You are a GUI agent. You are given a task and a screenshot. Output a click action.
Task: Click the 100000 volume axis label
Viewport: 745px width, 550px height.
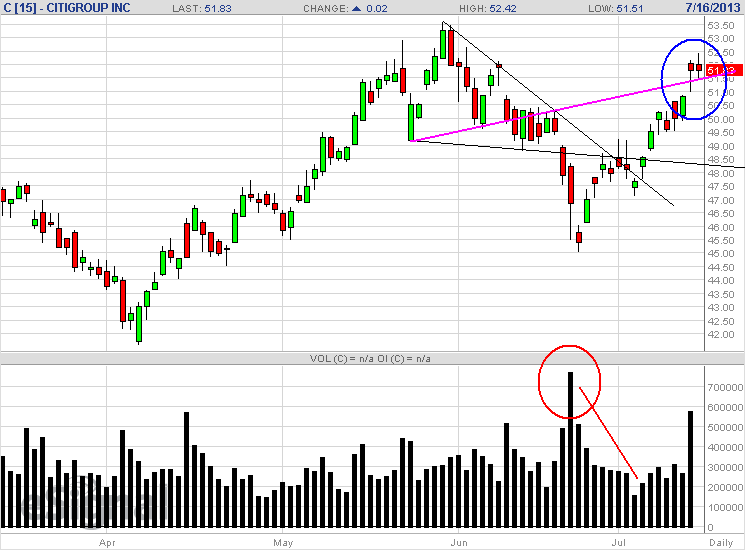point(725,507)
